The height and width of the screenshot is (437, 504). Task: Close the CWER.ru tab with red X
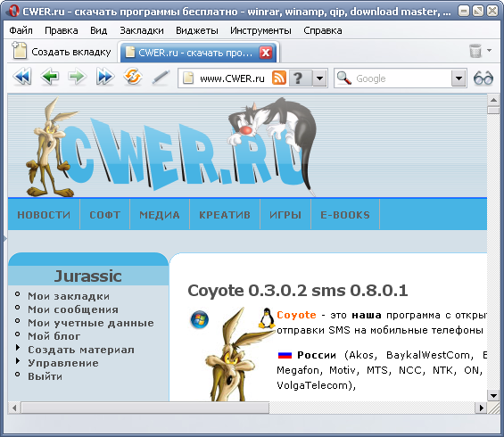click(x=266, y=53)
